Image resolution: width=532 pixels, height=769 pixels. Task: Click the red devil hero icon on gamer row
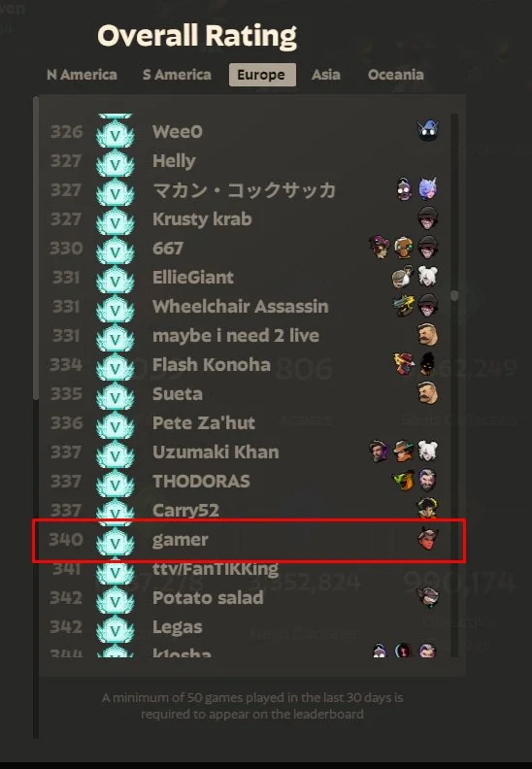tap(427, 539)
